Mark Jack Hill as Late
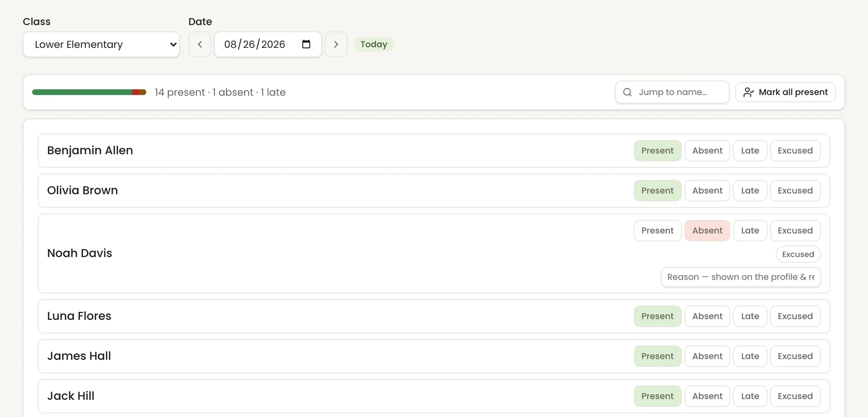Image resolution: width=868 pixels, height=417 pixels. [750, 396]
